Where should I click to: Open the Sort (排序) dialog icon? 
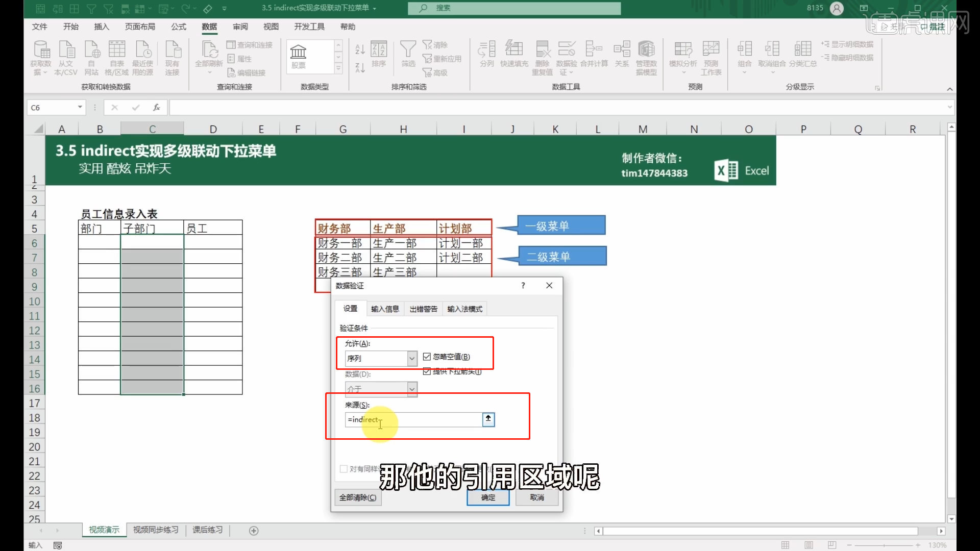[x=379, y=54]
